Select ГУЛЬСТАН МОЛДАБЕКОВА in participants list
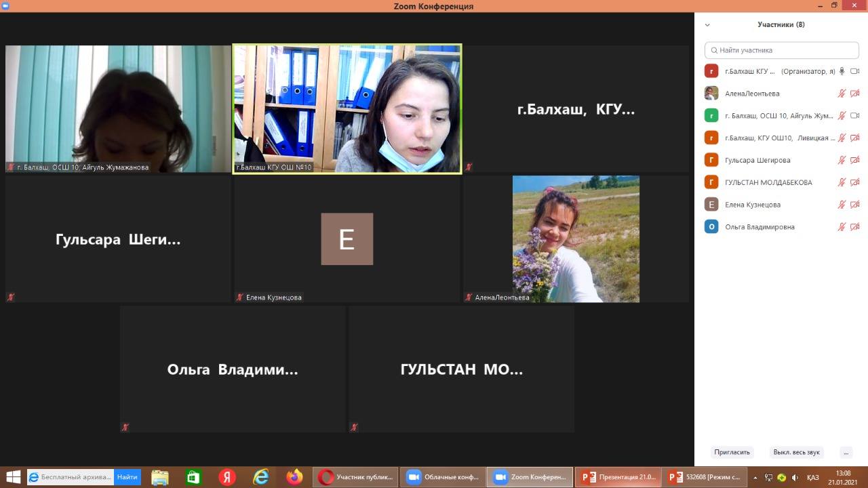This screenshot has width=868, height=488. coord(768,182)
